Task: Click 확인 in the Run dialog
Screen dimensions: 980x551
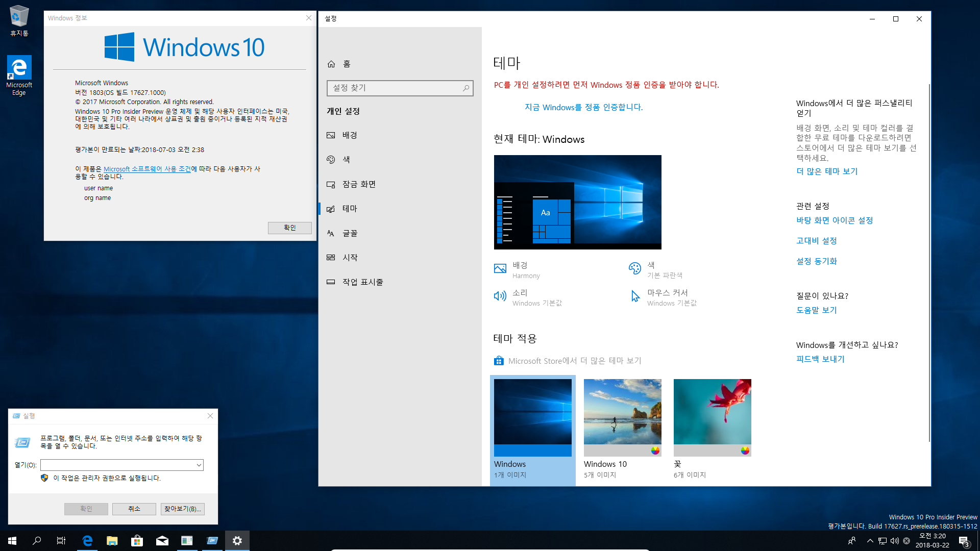Action: coord(86,509)
